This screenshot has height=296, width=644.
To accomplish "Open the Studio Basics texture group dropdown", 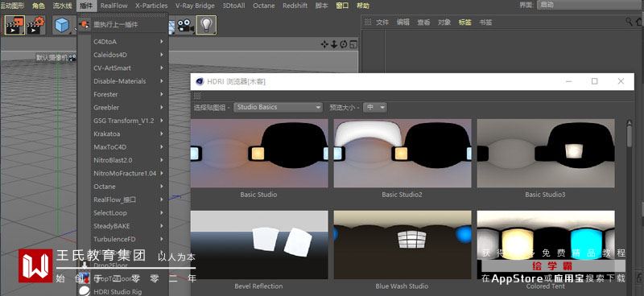I will 278,108.
